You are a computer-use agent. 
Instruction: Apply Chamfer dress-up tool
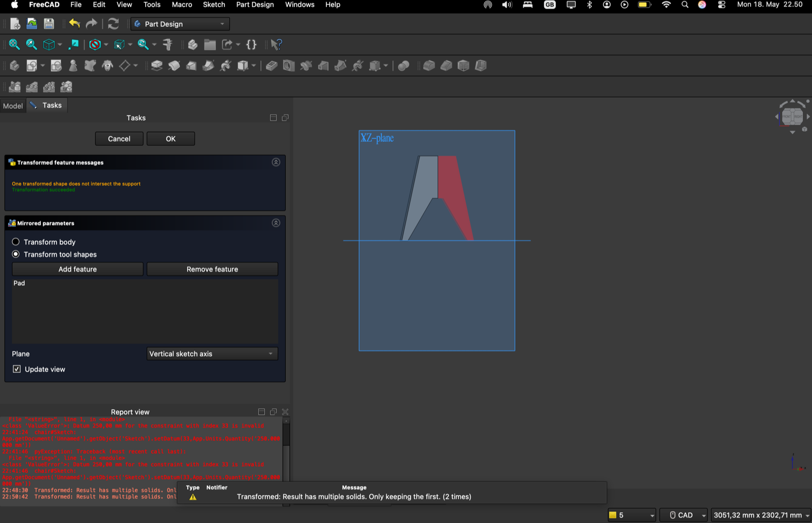click(446, 66)
